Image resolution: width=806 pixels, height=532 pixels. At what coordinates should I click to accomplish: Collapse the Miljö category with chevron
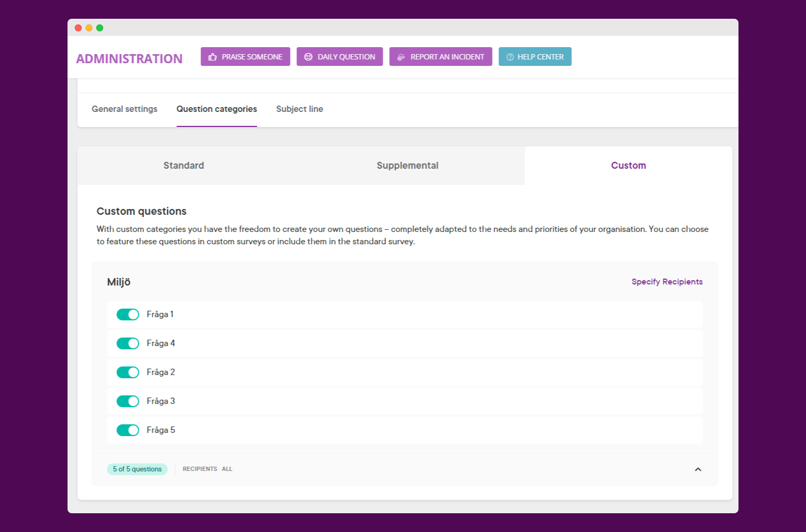click(698, 469)
